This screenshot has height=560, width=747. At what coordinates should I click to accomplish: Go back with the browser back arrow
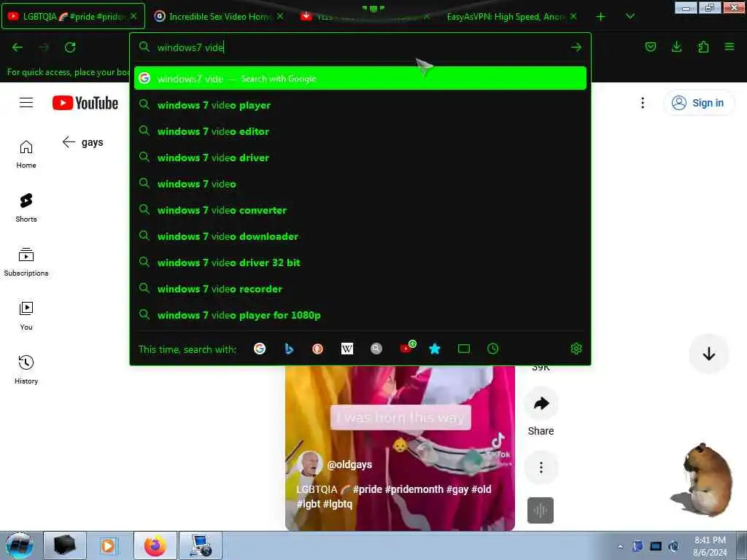pyautogui.click(x=18, y=47)
